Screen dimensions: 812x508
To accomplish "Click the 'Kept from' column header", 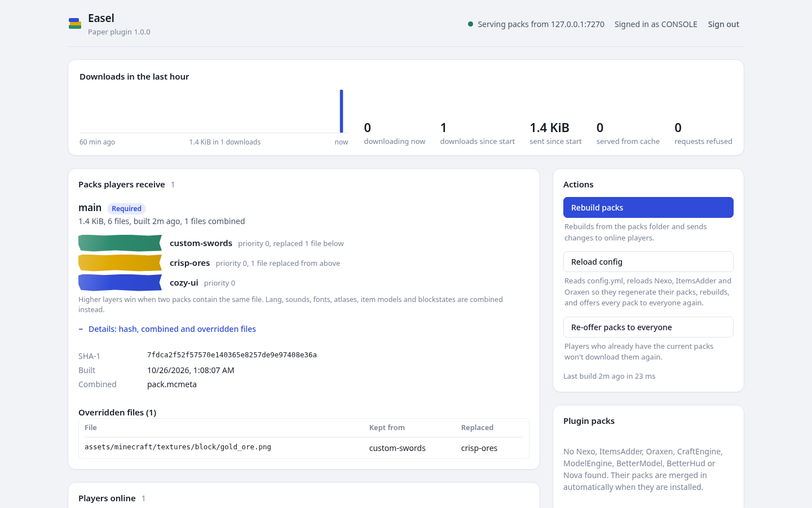I will [387, 428].
